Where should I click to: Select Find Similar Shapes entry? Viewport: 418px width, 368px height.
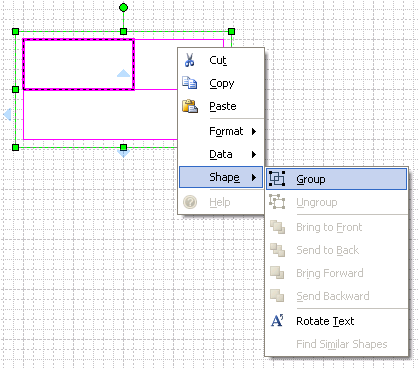click(x=337, y=344)
